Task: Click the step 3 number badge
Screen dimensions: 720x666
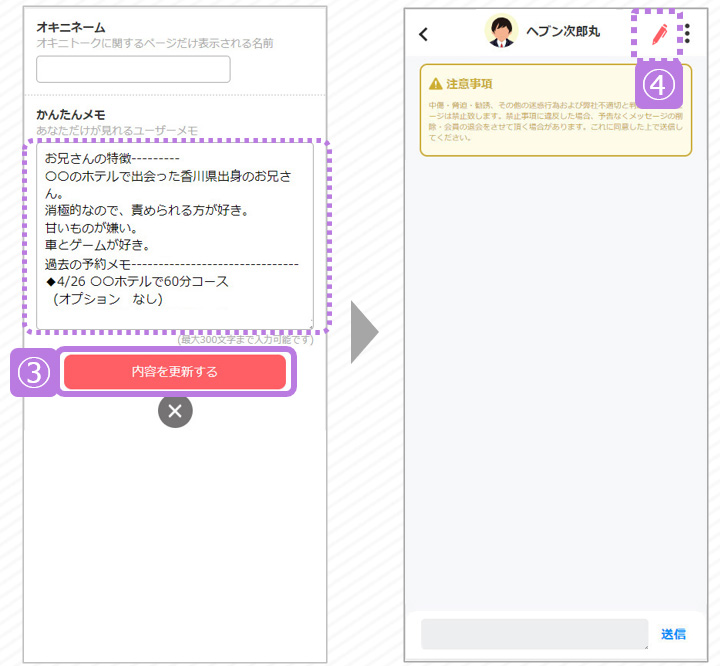Action: tap(33, 372)
